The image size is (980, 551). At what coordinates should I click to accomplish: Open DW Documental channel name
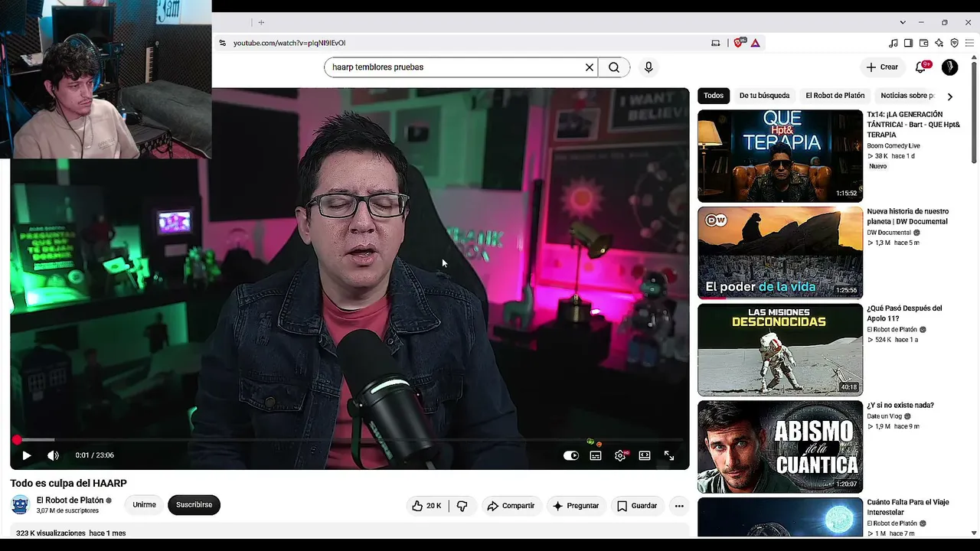pos(889,233)
